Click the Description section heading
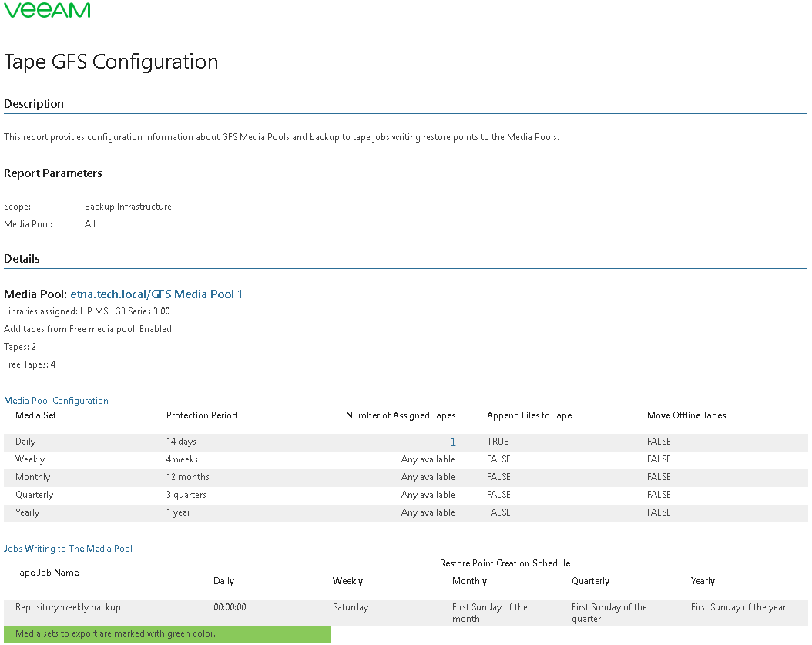 pos(34,103)
